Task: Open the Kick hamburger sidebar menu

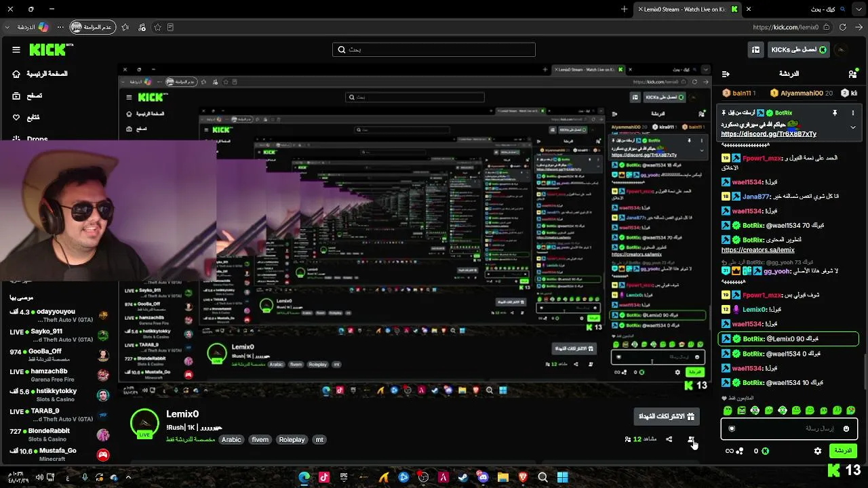Action: (x=16, y=49)
